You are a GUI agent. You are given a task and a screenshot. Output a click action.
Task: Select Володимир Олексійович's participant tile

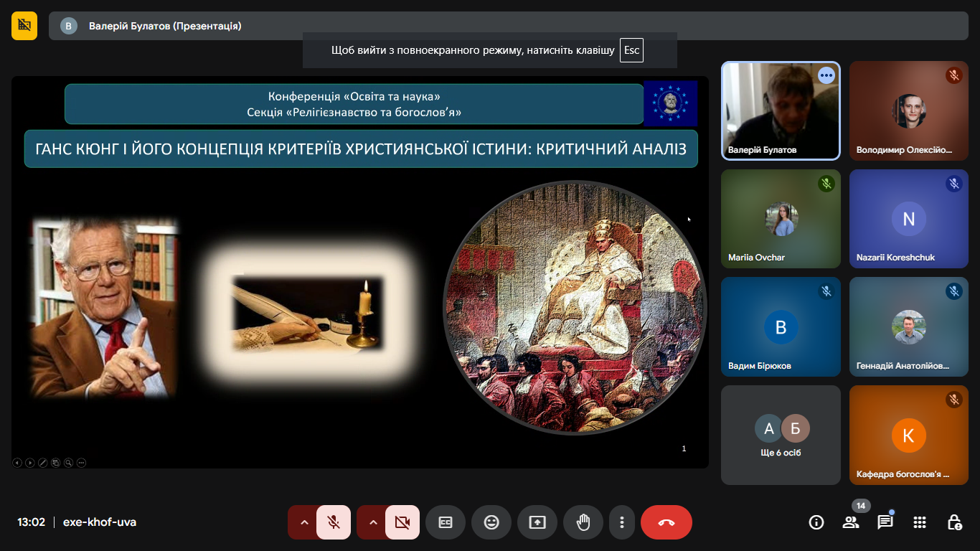point(908,110)
